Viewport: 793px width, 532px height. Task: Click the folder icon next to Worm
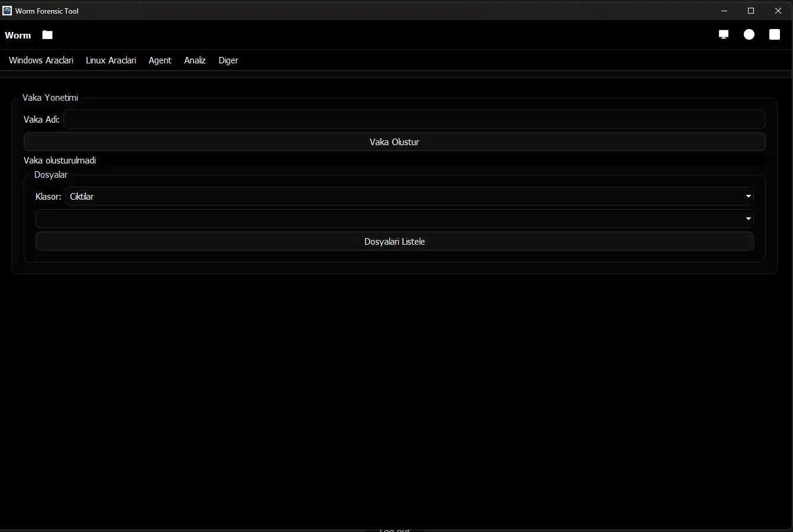[47, 35]
